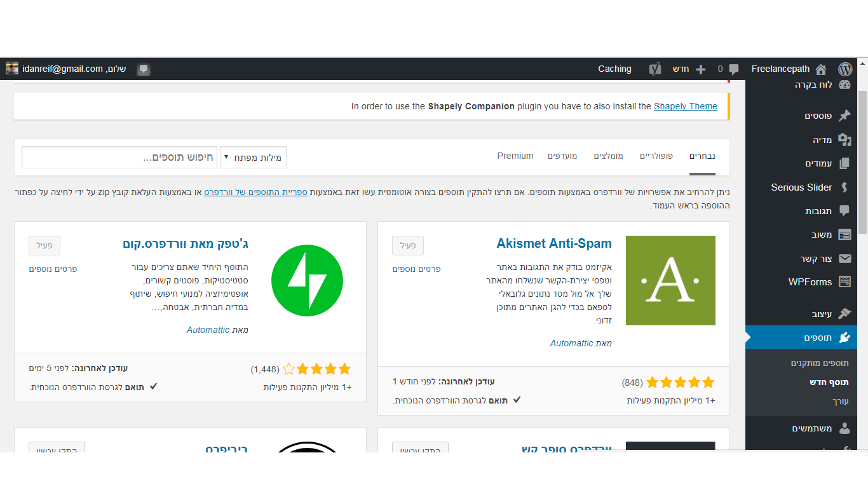
Task: Click the media library icon
Action: (844, 140)
